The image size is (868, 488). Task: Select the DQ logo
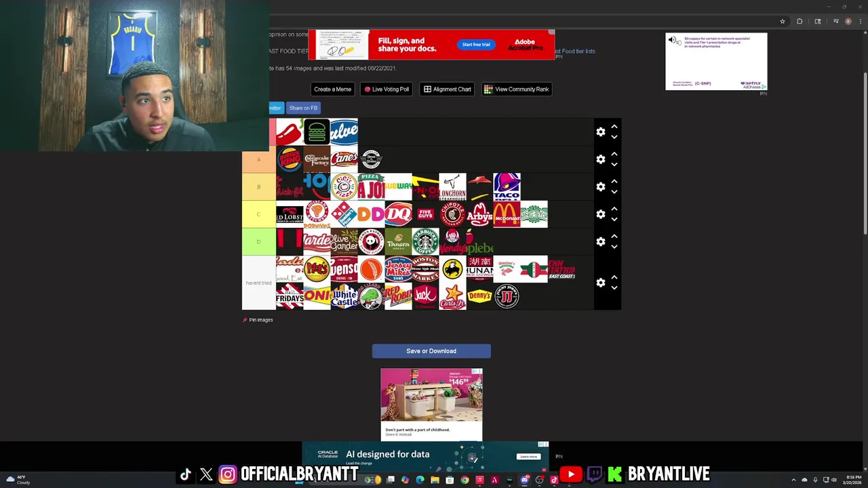[398, 214]
